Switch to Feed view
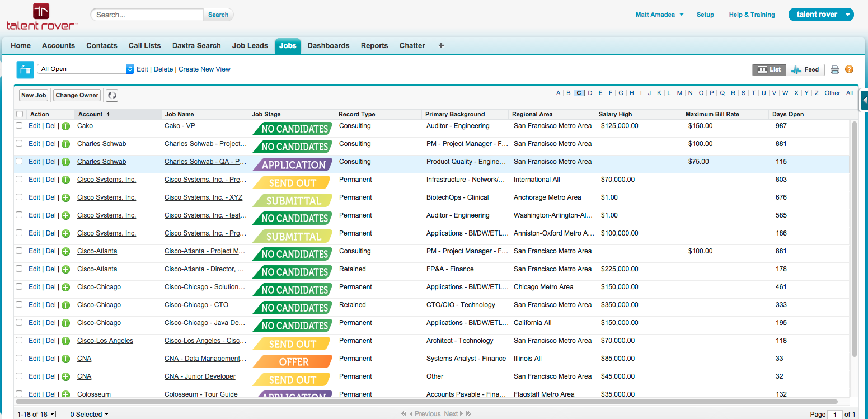Image resolution: width=868 pixels, height=419 pixels. pyautogui.click(x=805, y=70)
